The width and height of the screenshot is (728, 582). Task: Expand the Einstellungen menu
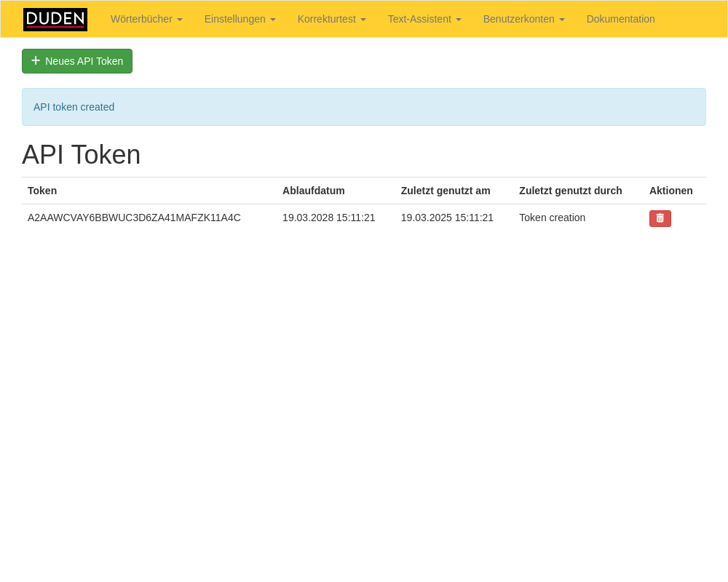[240, 19]
